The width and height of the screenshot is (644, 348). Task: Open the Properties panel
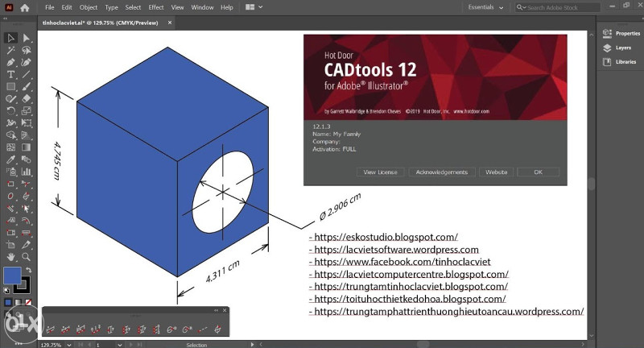tap(621, 34)
